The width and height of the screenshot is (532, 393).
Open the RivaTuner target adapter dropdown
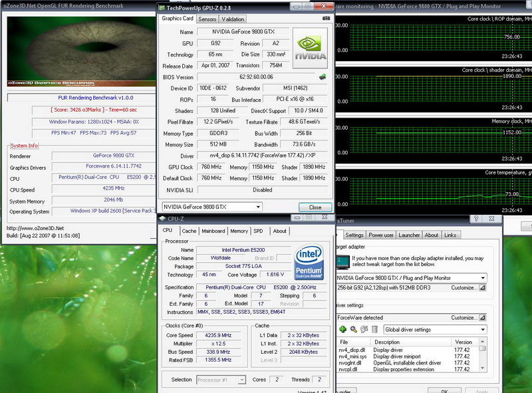click(x=483, y=278)
